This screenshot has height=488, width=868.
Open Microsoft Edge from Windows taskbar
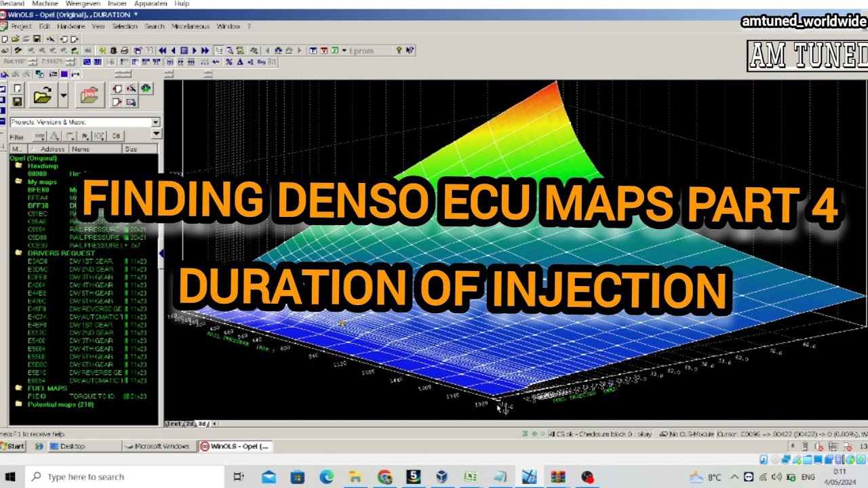pyautogui.click(x=327, y=476)
